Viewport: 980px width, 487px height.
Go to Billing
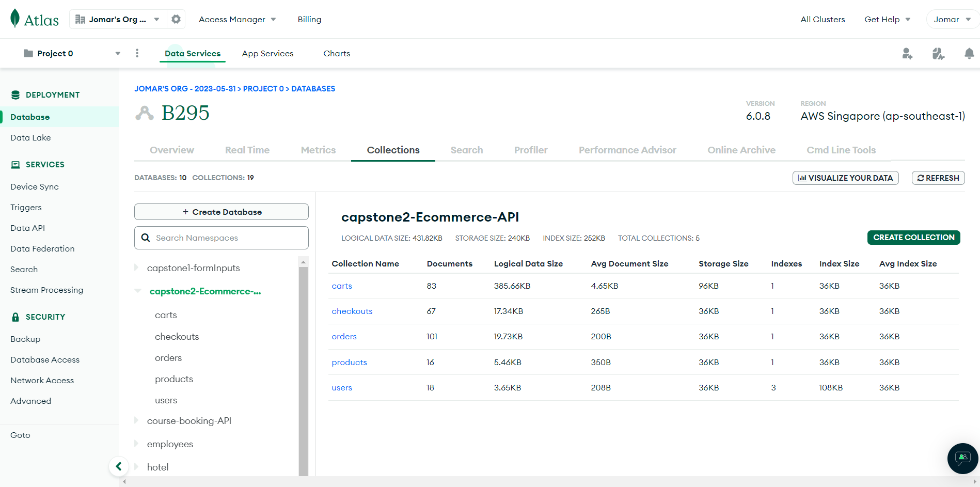[309, 19]
